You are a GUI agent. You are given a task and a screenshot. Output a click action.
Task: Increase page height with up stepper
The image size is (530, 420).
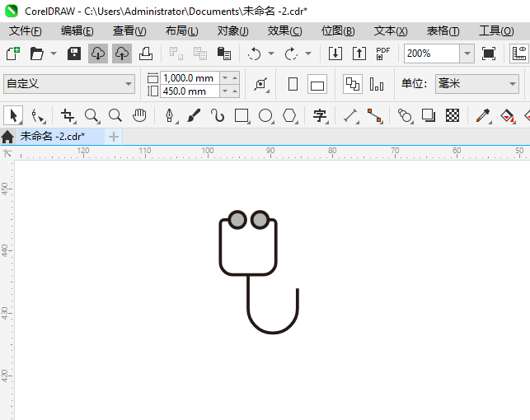pos(235,91)
